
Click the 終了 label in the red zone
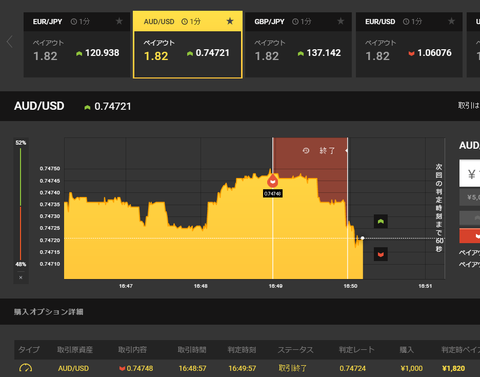pos(327,151)
